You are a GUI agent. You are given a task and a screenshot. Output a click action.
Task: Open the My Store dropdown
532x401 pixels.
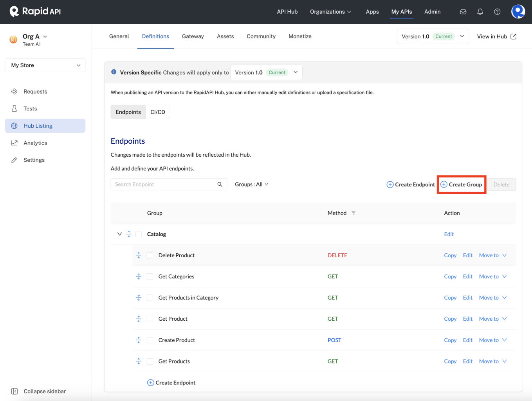point(45,65)
